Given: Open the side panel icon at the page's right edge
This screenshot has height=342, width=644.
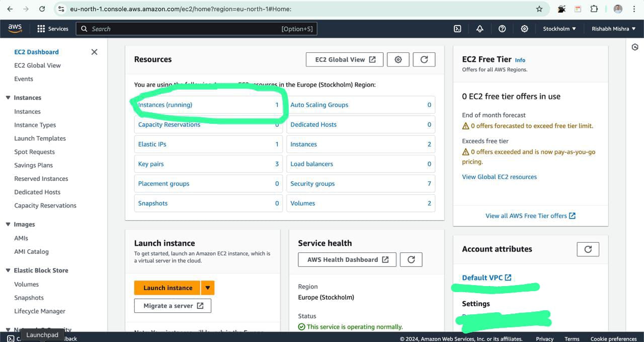Looking at the screenshot, I should (x=635, y=47).
